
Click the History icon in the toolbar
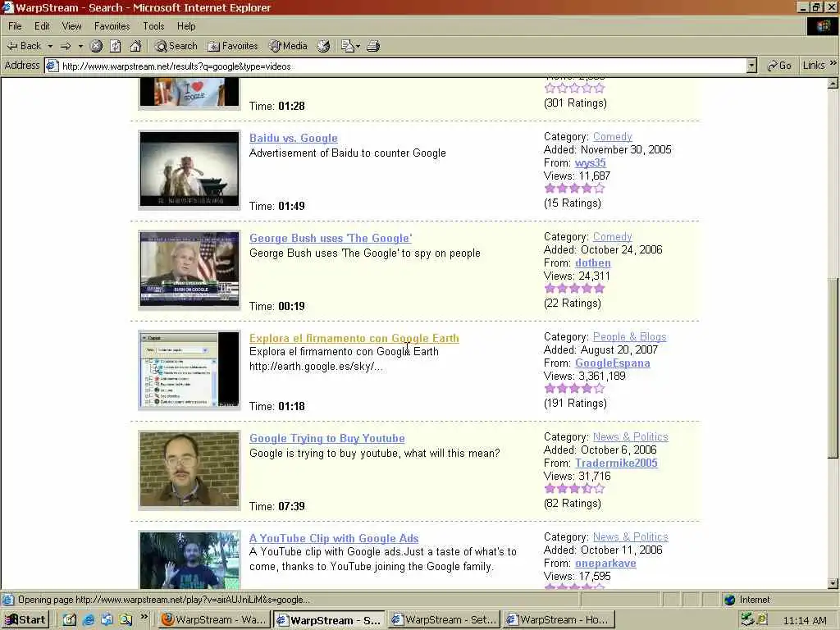click(323, 46)
